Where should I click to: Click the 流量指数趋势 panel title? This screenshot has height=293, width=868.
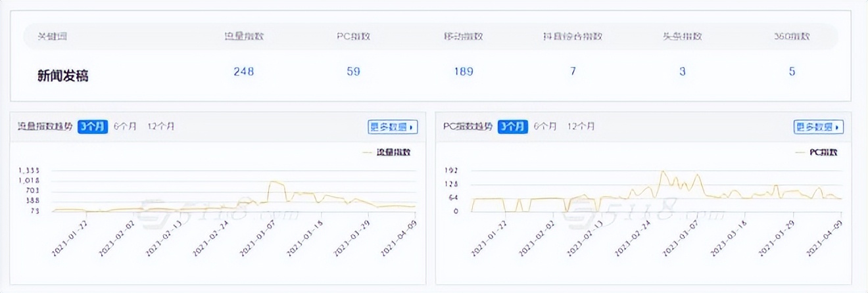[45, 127]
